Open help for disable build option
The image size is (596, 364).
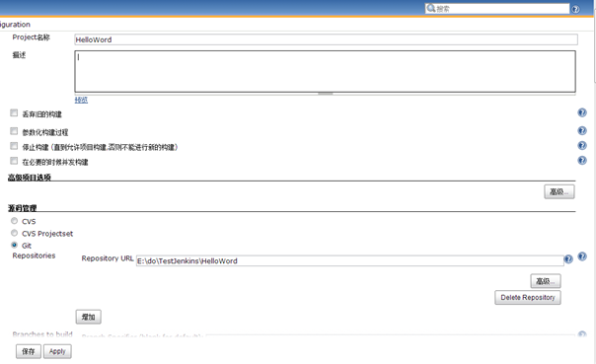pyautogui.click(x=582, y=146)
